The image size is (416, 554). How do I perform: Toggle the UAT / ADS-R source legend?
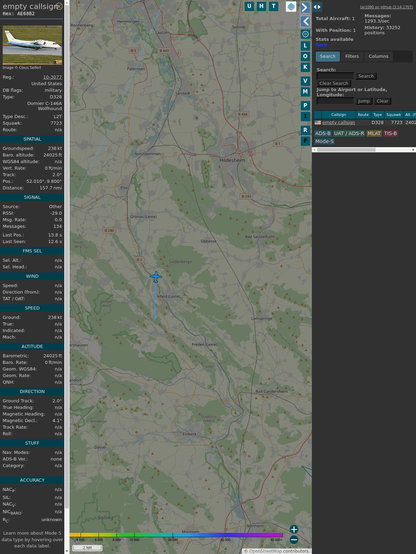point(348,134)
